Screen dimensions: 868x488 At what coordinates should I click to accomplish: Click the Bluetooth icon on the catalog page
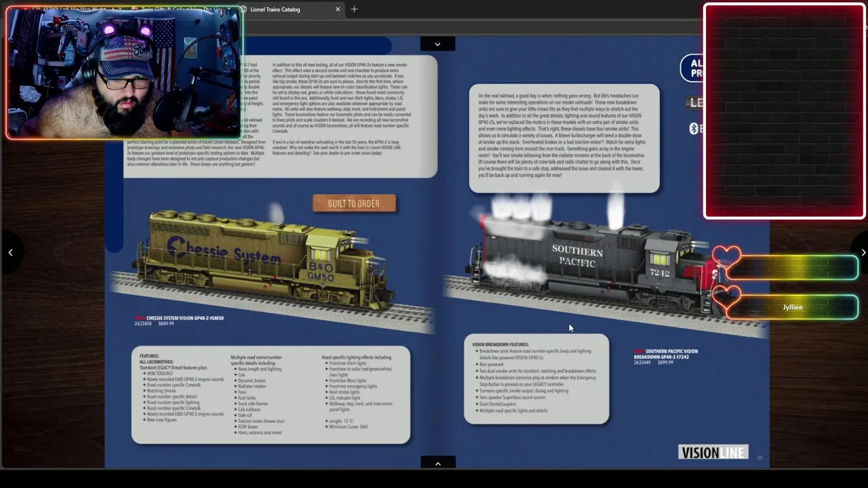pos(694,129)
